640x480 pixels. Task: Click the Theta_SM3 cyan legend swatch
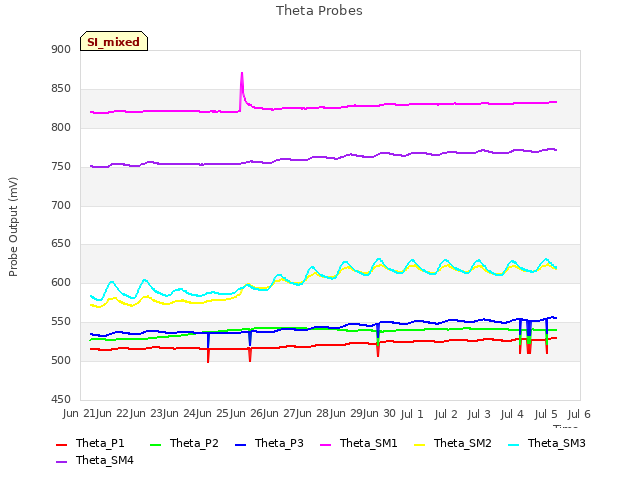tap(513, 444)
